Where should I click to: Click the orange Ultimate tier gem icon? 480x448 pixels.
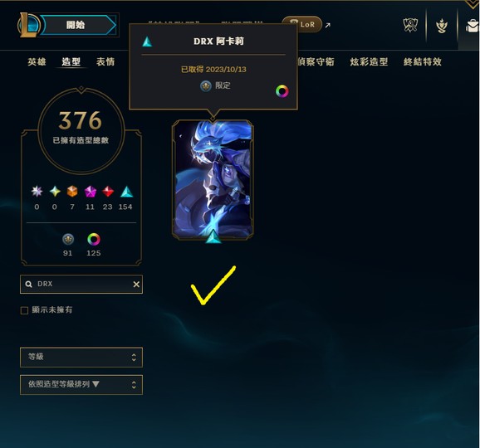tap(72, 192)
